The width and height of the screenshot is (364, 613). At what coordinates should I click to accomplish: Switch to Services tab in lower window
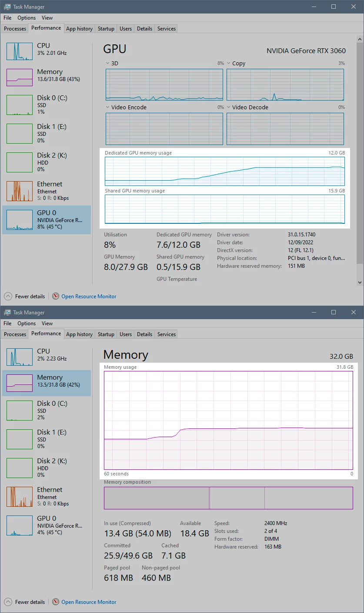[167, 334]
